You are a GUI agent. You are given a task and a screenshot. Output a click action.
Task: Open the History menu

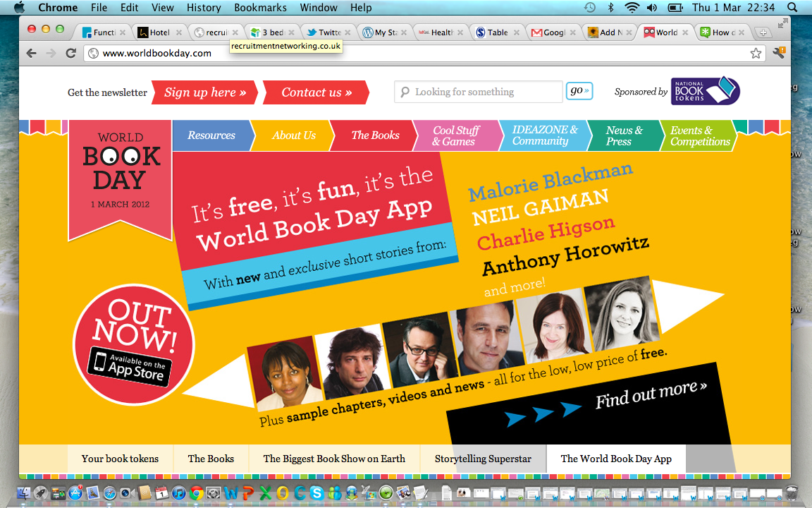point(204,8)
